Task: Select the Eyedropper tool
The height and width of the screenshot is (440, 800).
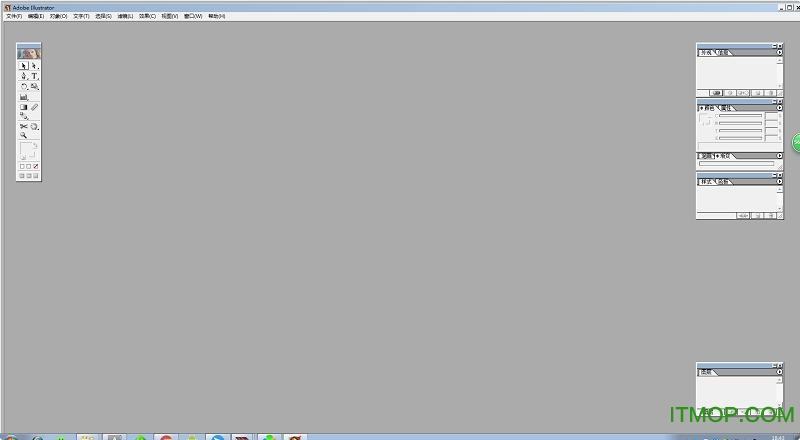Action: 34,107
